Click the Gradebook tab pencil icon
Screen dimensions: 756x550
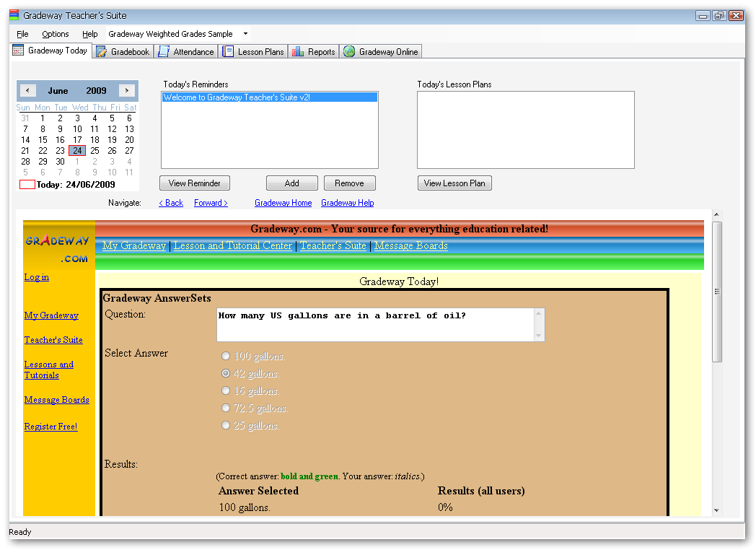[x=102, y=51]
